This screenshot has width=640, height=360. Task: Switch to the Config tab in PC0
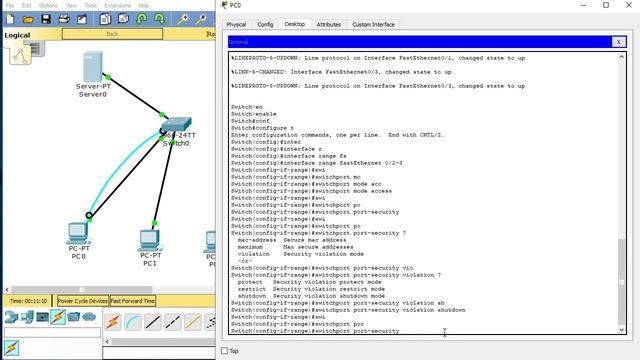265,24
